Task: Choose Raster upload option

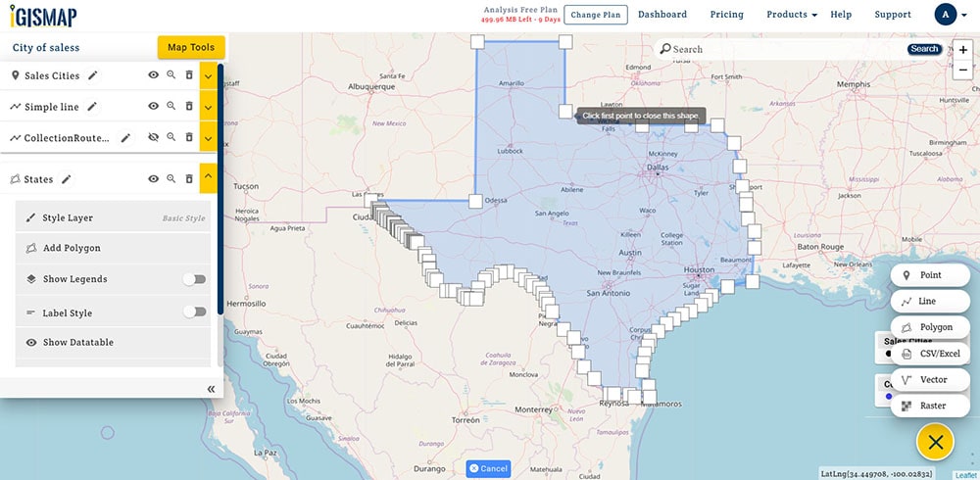Action: pos(930,406)
